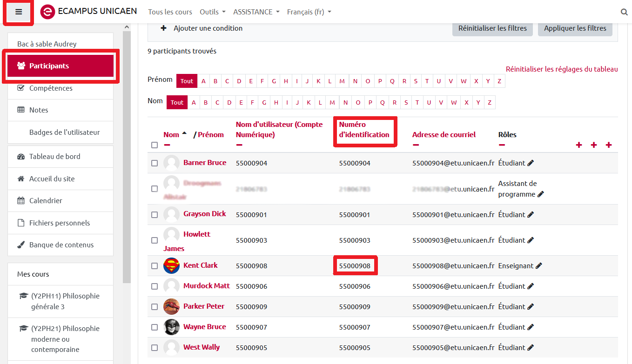Viewport: 632px width, 364px height.
Task: Open the Outils dropdown menu
Action: 212,12
